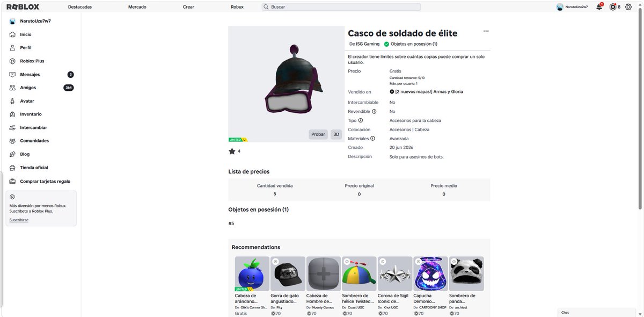Open the Robux tab in the top bar
This screenshot has height=317, width=644.
237,7
